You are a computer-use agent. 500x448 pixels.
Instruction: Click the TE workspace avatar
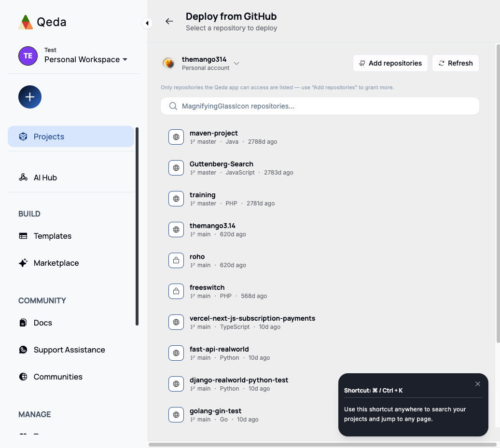28,56
